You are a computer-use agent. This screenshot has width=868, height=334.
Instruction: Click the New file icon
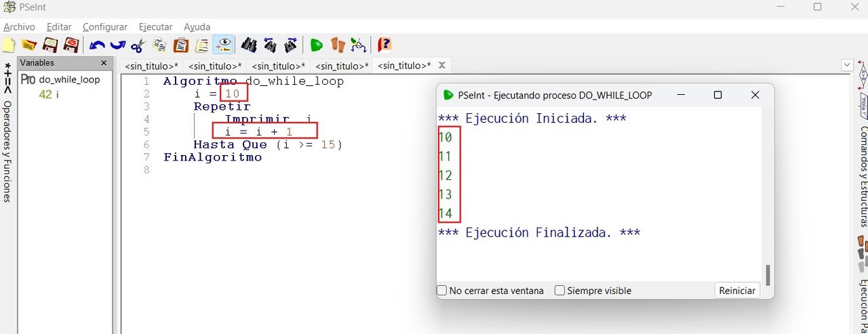(x=8, y=45)
